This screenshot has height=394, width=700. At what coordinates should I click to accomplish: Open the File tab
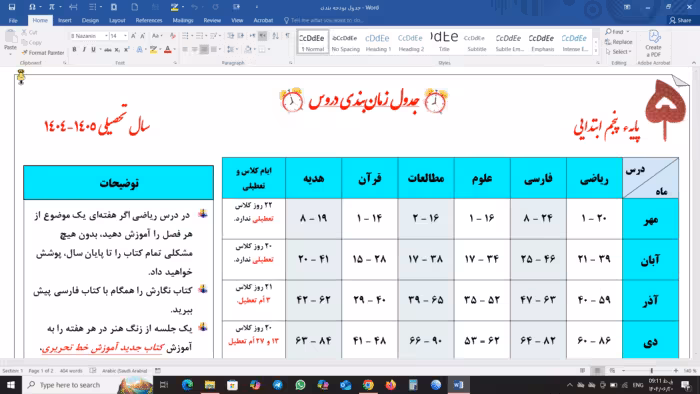click(x=13, y=21)
